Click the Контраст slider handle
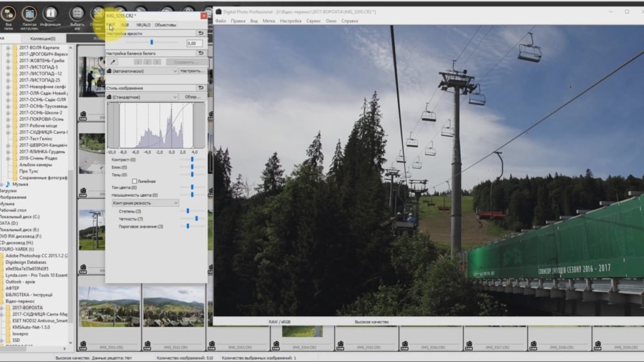 coord(192,159)
